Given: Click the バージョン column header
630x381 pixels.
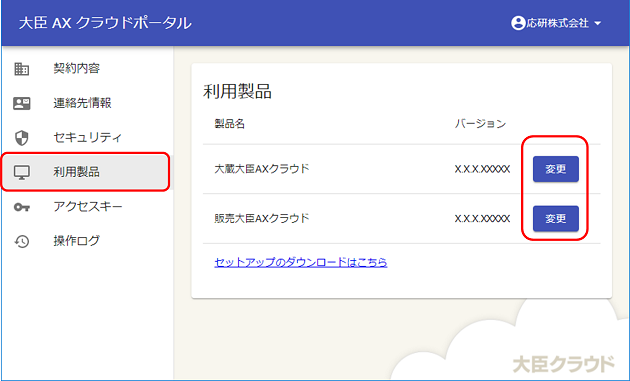Looking at the screenshot, I should tap(480, 124).
